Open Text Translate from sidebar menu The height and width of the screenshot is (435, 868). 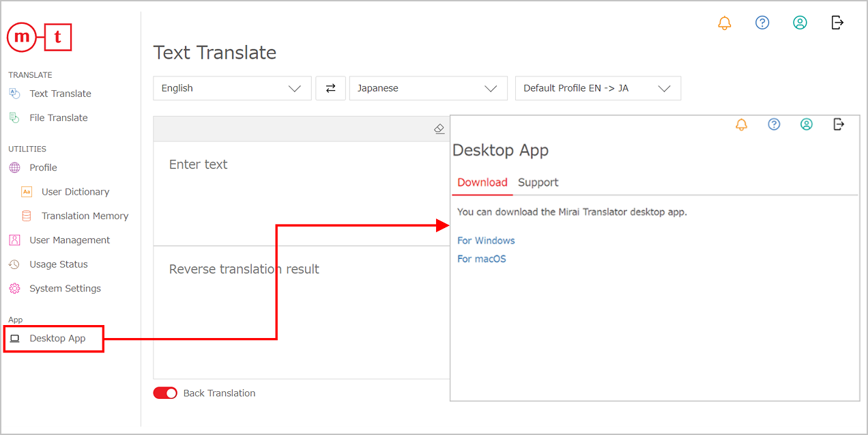tap(60, 94)
